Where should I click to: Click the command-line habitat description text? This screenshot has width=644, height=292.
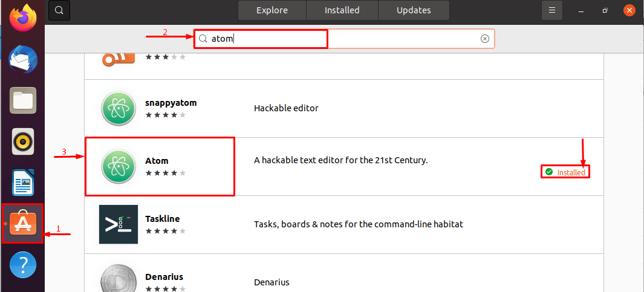359,224
